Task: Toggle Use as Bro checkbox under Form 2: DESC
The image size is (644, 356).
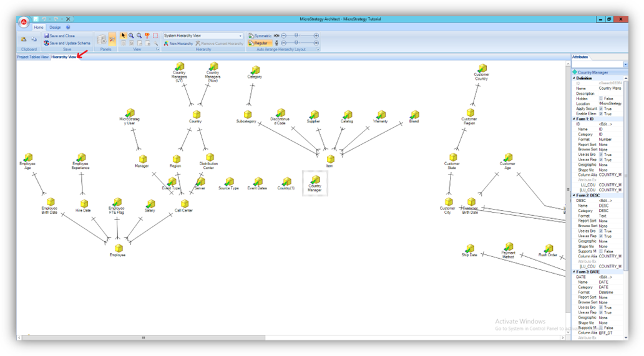Action: click(x=601, y=231)
